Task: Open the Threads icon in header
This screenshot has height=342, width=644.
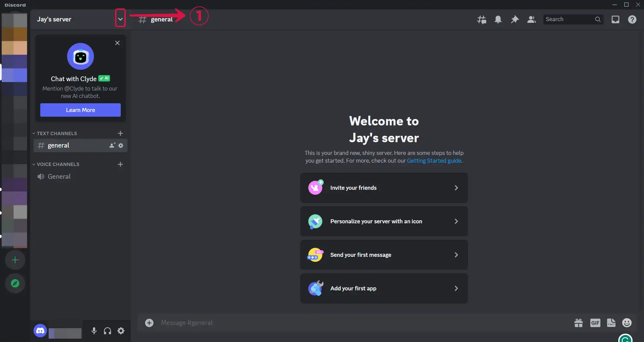Action: [482, 19]
